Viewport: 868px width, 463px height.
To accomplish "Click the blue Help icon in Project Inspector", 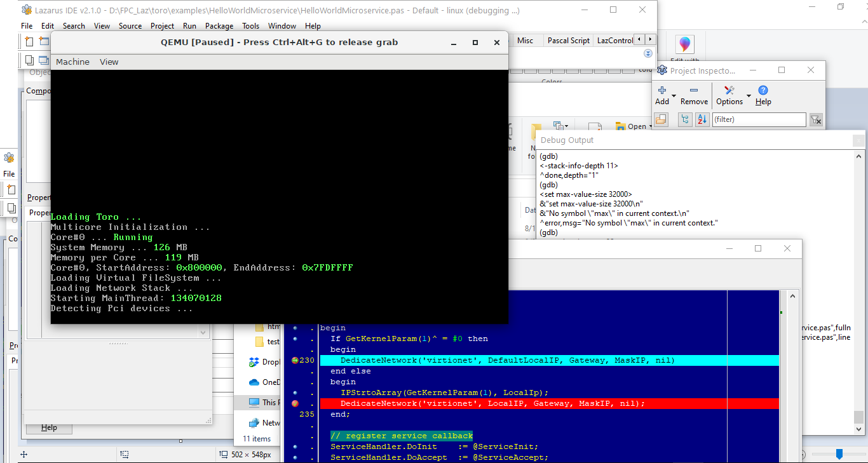I will click(x=763, y=91).
